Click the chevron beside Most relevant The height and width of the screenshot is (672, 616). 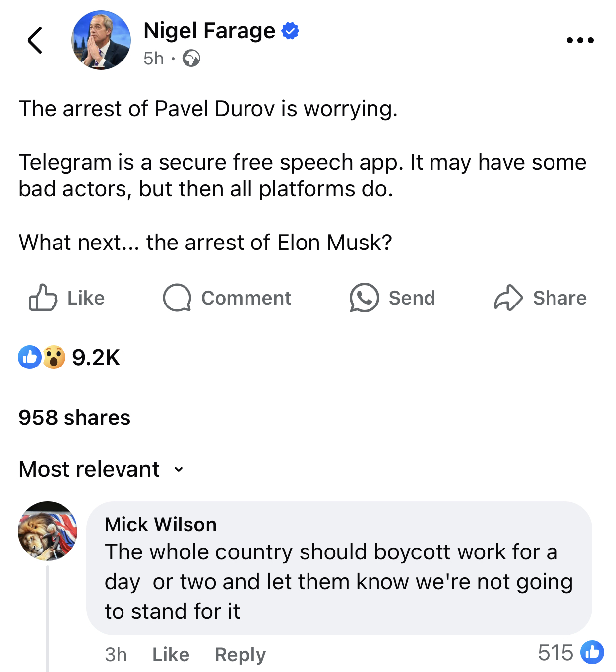[179, 469]
